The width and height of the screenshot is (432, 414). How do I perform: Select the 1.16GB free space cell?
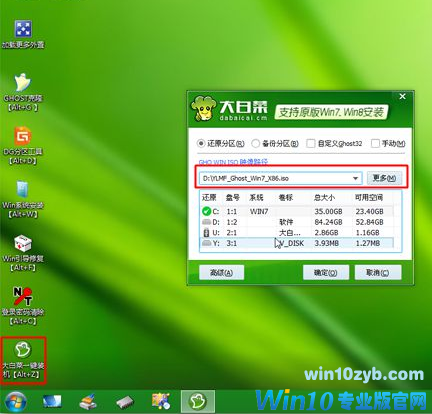(367, 233)
